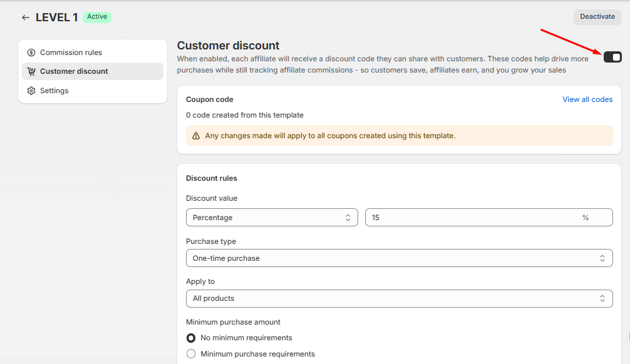Select No minimum requirements option
This screenshot has height=364, width=630.
pos(191,338)
